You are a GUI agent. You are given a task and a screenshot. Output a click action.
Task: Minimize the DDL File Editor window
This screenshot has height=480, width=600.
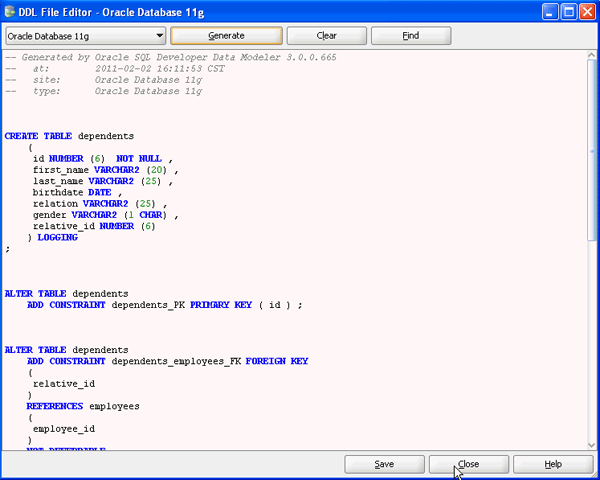click(x=550, y=12)
